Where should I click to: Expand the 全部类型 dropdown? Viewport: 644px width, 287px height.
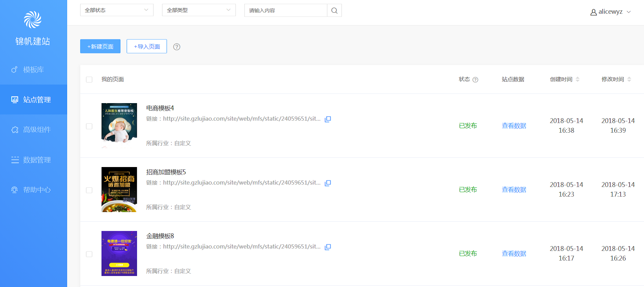(198, 10)
